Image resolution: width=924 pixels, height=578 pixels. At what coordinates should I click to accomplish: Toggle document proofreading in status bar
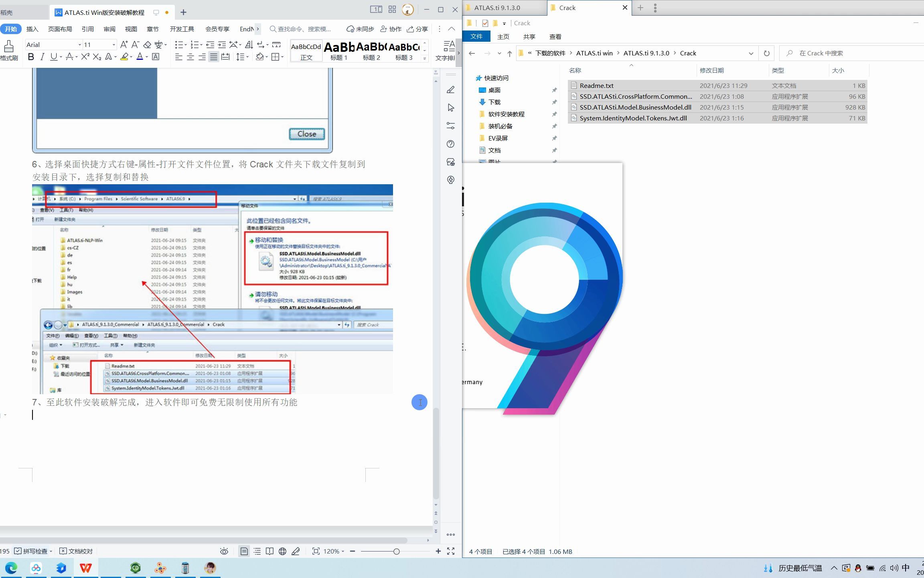pyautogui.click(x=76, y=552)
